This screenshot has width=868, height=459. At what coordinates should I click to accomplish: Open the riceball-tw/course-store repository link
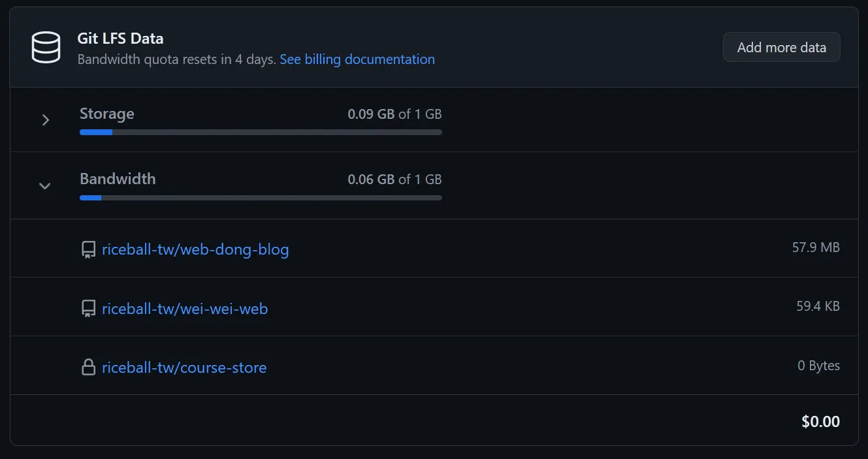tap(184, 368)
